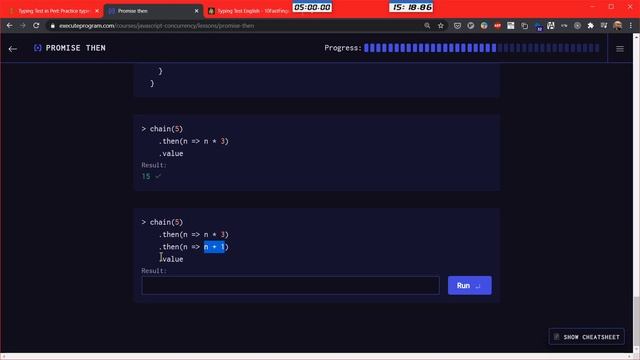The image size is (640, 360).
Task: Click the Execute Program logo beside PROMISE THEN
Action: [38, 48]
